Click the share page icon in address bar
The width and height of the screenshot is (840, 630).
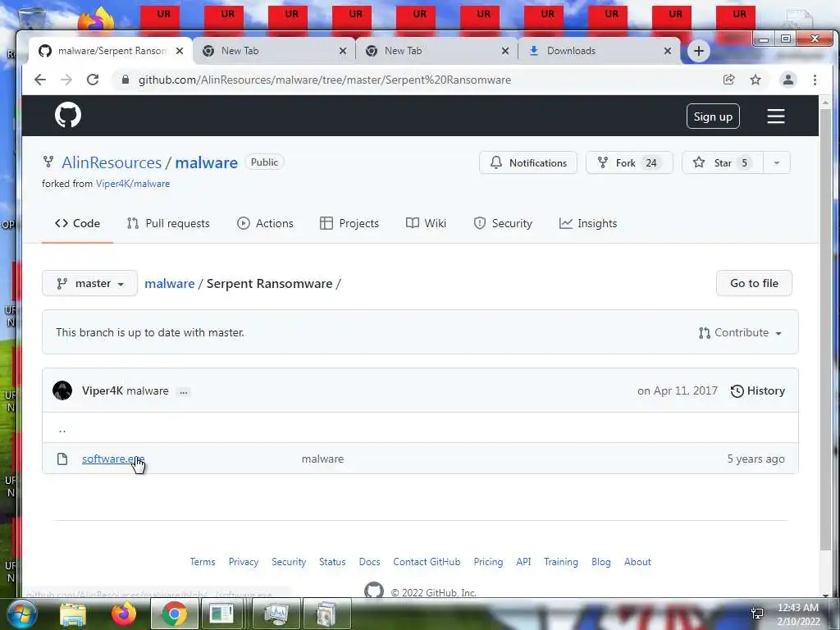coord(728,80)
